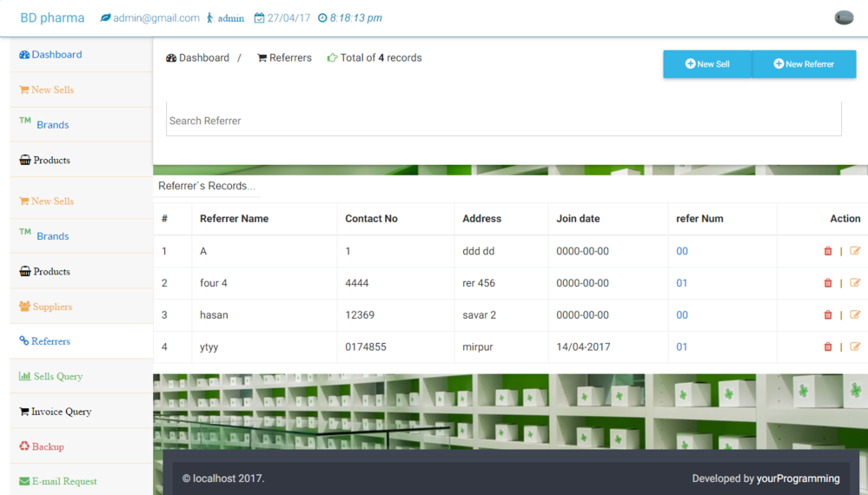Click the Dashboard icon in breadcrumb

coord(171,58)
